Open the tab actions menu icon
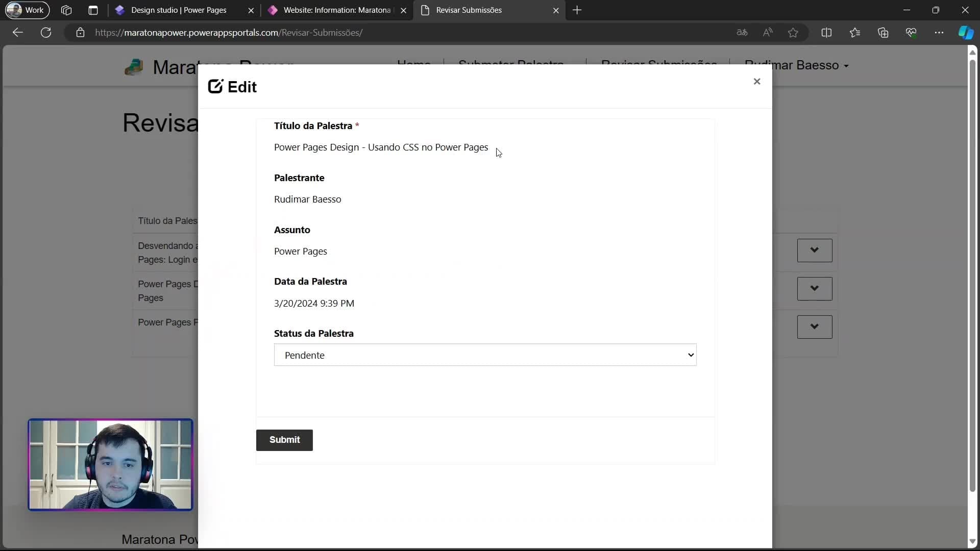Image resolution: width=980 pixels, height=551 pixels. [x=93, y=10]
